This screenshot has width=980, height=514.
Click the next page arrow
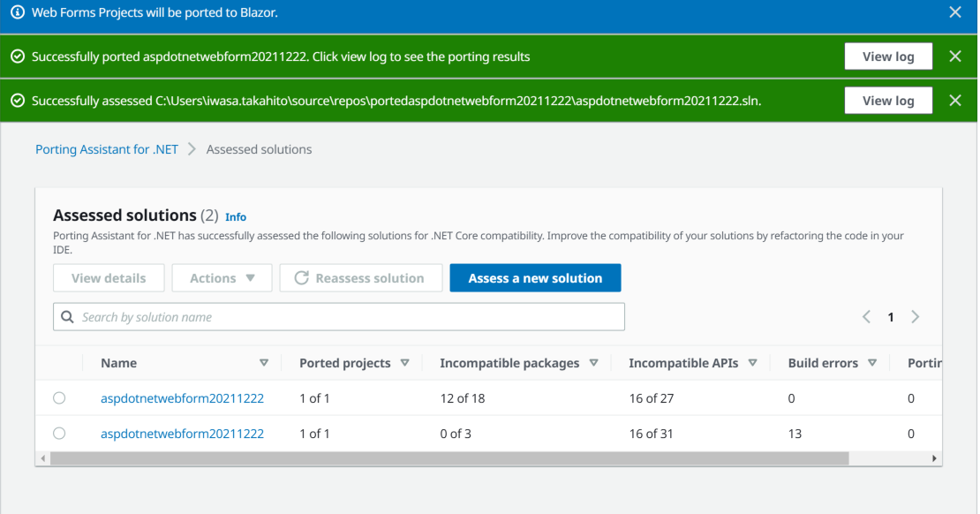(916, 316)
